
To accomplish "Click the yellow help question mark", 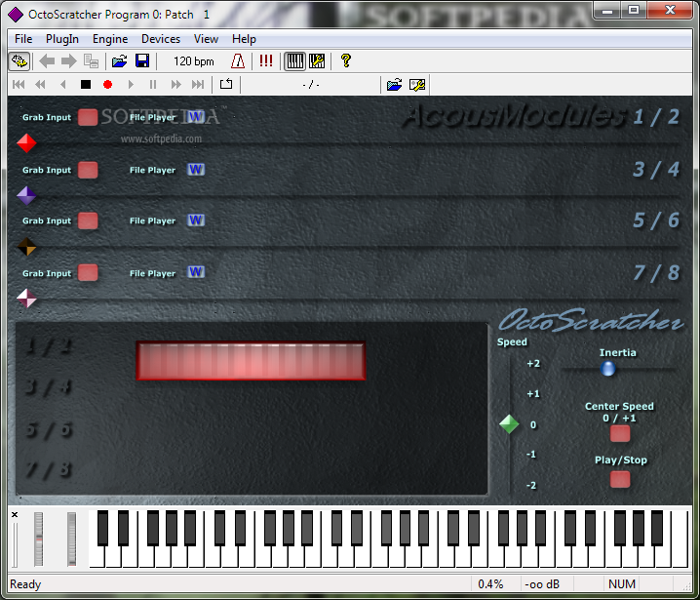I will (345, 61).
